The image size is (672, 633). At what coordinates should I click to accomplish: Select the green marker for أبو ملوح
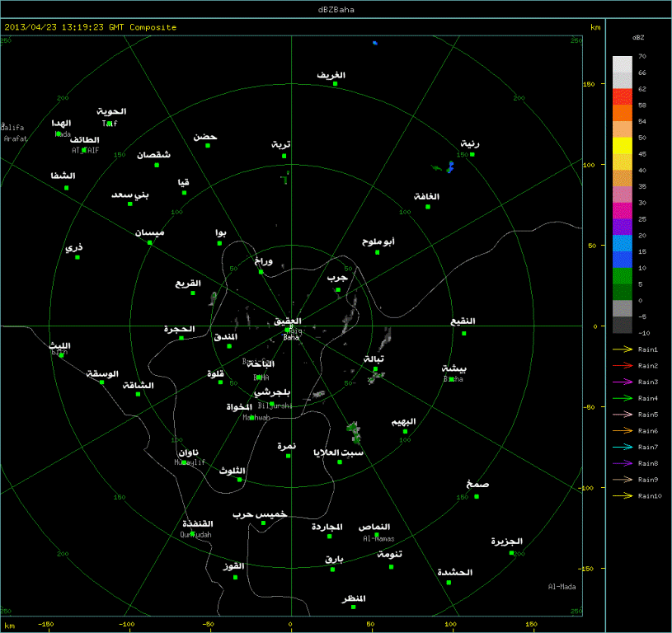point(377,253)
